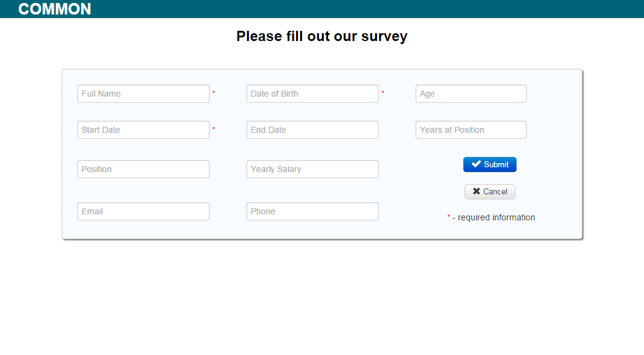644x355 pixels.
Task: Cancel the survey form
Action: (489, 191)
